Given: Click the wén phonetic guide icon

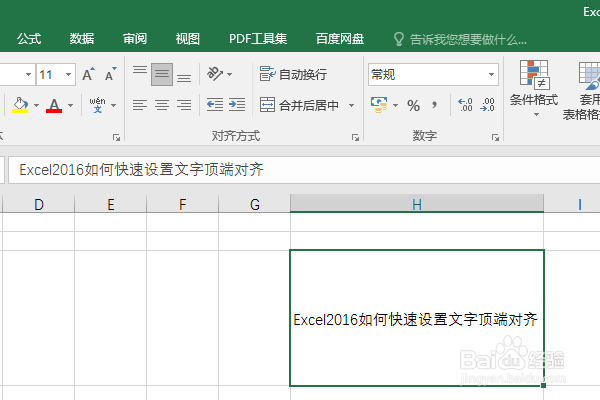Looking at the screenshot, I should point(97,104).
